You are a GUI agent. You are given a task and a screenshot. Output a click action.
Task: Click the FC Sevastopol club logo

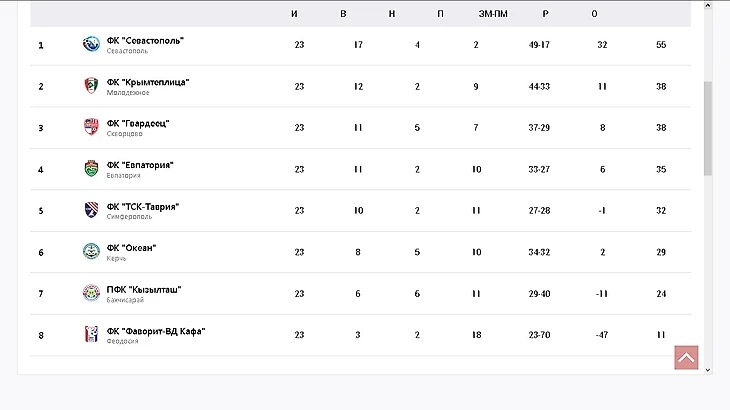pyautogui.click(x=91, y=44)
